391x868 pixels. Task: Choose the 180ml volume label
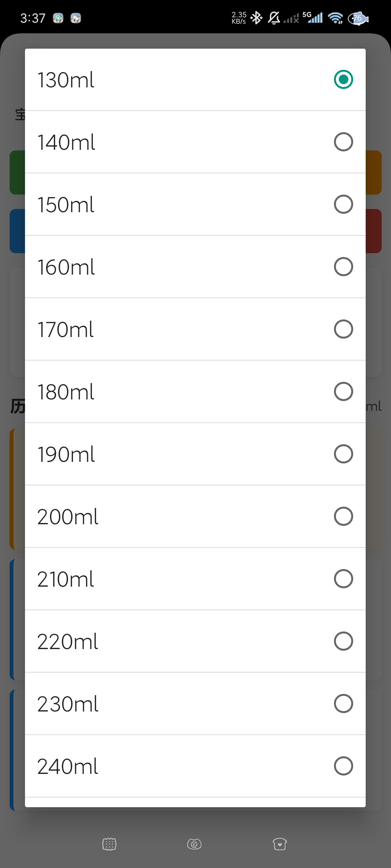point(66,391)
